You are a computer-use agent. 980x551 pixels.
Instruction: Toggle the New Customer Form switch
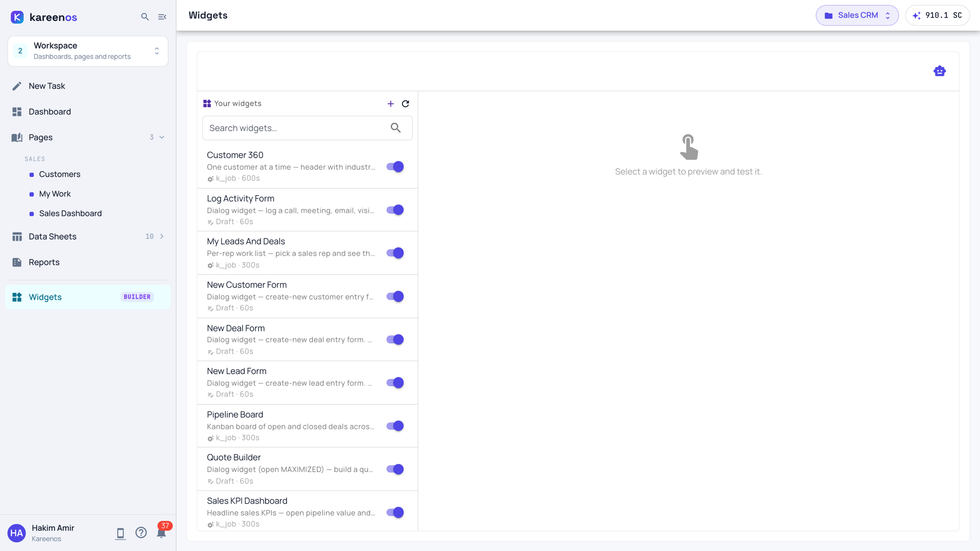(x=395, y=297)
